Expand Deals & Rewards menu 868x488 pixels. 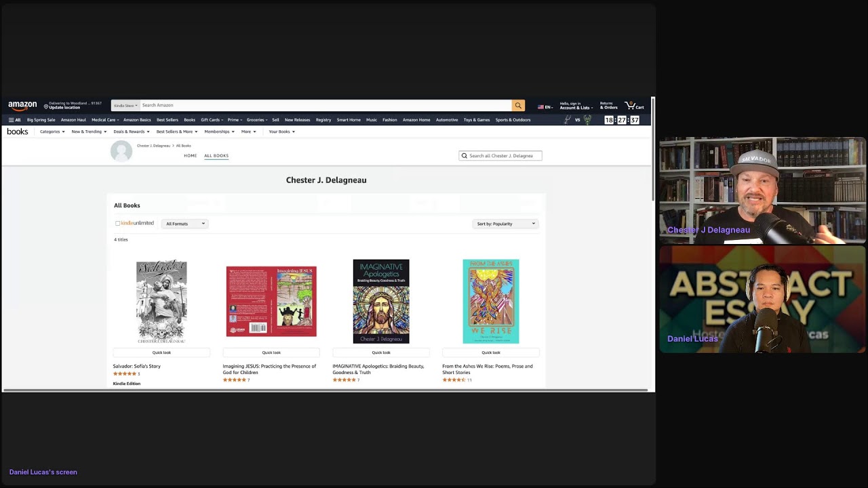(x=132, y=131)
